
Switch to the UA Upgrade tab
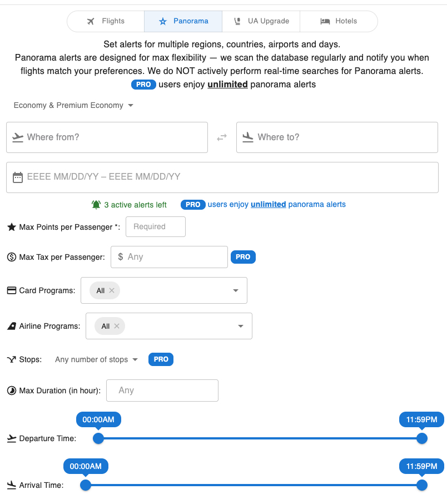pos(261,21)
